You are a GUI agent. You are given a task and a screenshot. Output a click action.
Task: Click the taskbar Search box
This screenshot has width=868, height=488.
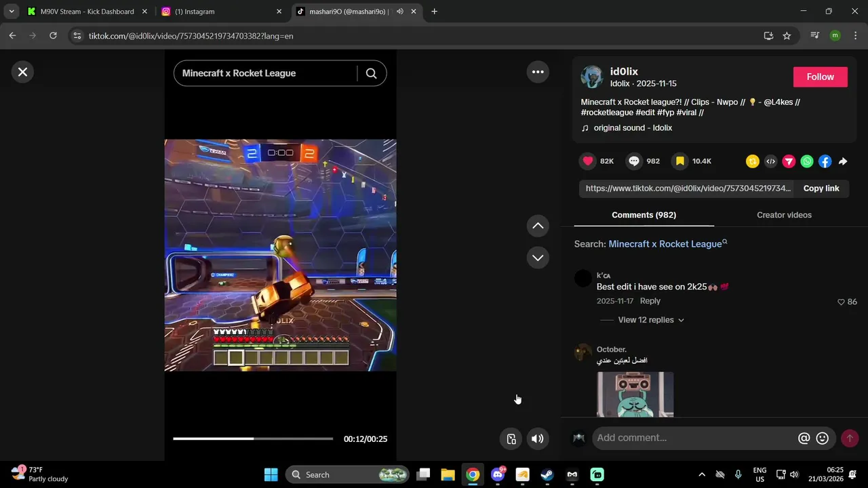click(348, 474)
